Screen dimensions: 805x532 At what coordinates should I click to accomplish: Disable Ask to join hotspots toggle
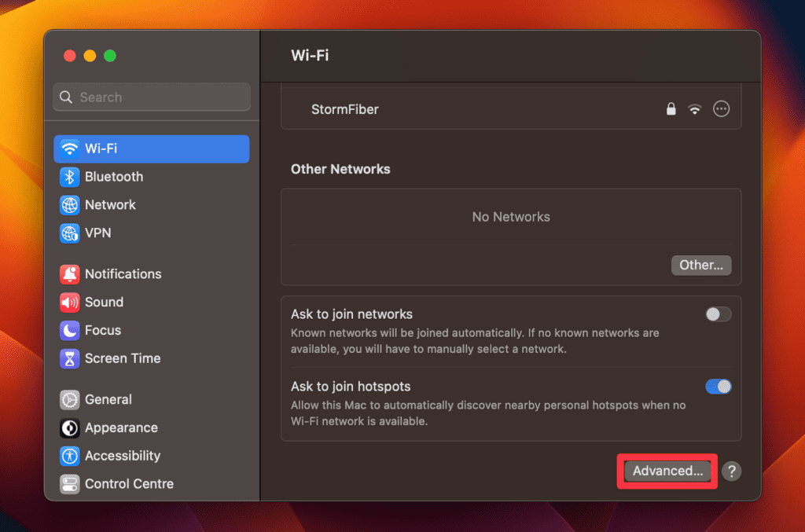[718, 387]
